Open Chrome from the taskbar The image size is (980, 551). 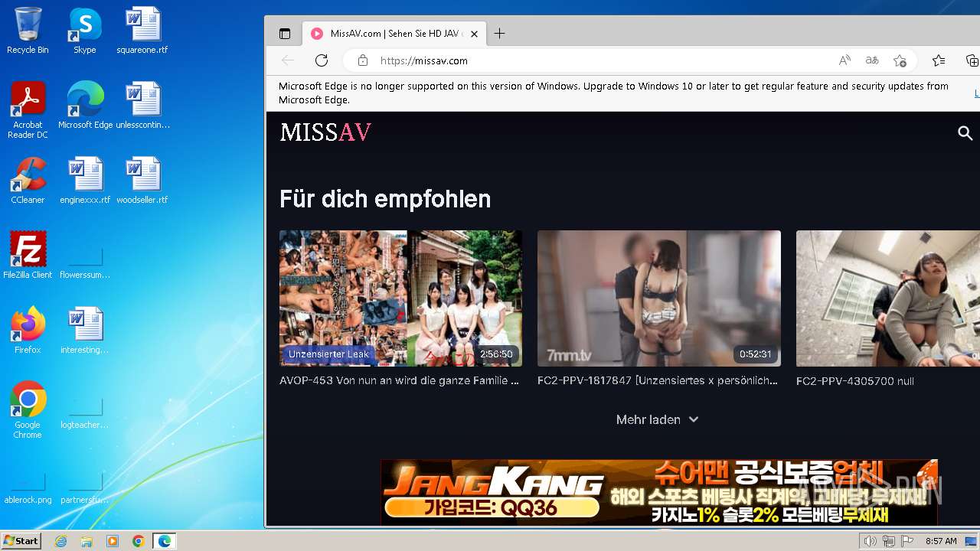(138, 541)
